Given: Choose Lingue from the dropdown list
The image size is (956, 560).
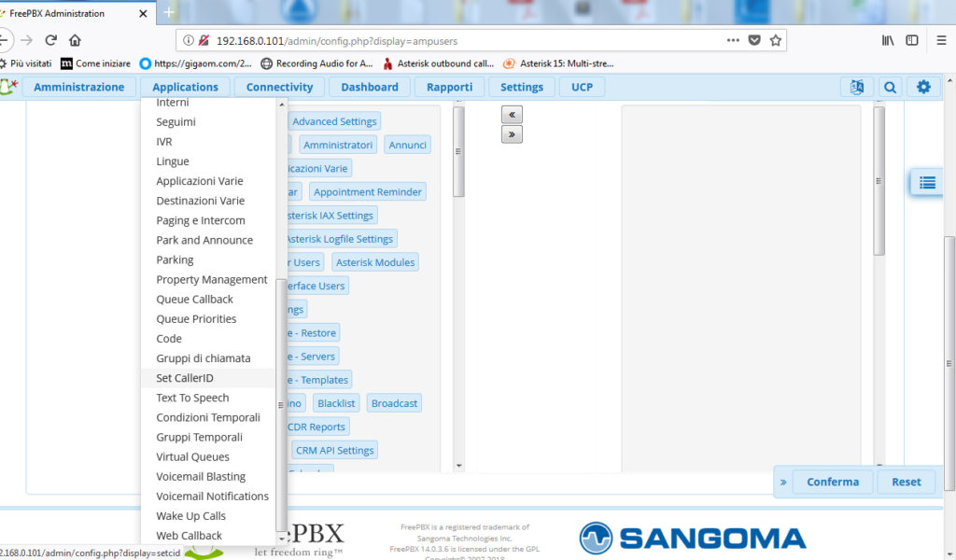Looking at the screenshot, I should click(208, 161).
